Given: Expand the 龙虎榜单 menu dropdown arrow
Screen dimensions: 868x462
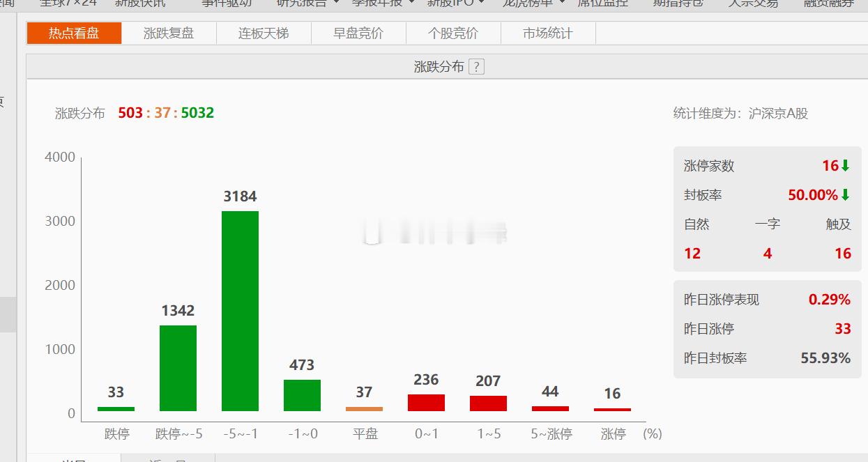Looking at the screenshot, I should 562,2.
